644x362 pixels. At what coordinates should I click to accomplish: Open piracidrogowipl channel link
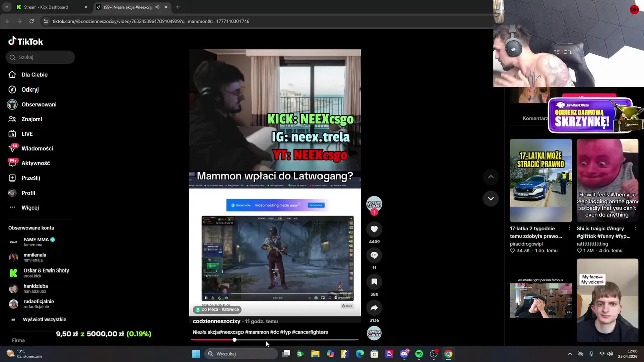pyautogui.click(x=526, y=244)
